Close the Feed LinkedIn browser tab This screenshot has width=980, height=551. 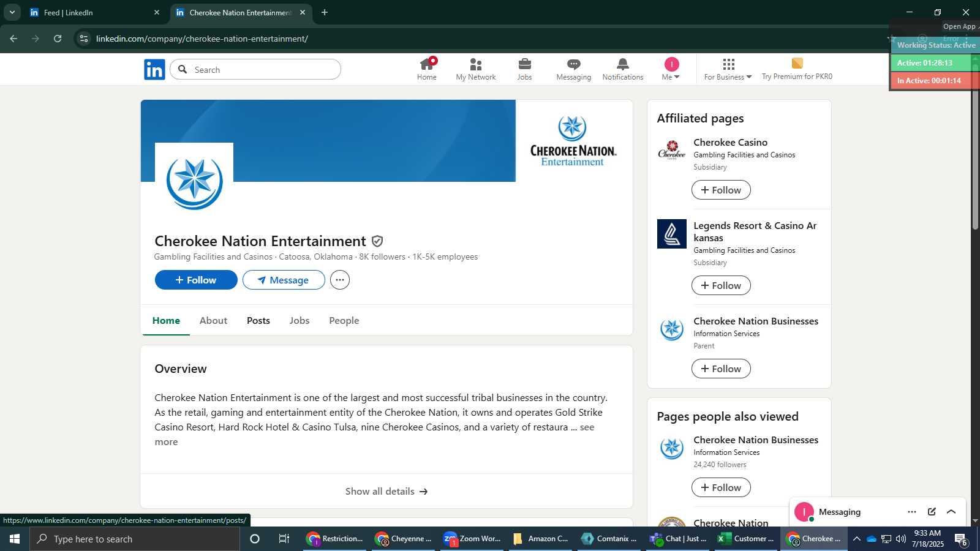156,12
